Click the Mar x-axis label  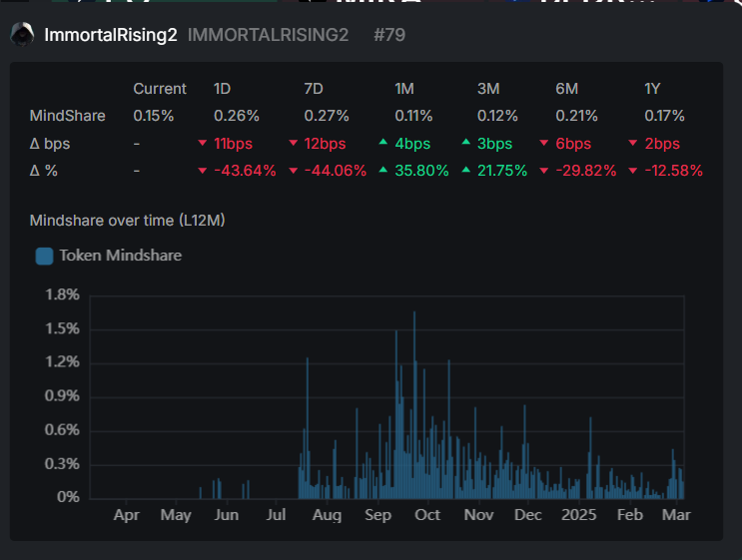click(676, 515)
